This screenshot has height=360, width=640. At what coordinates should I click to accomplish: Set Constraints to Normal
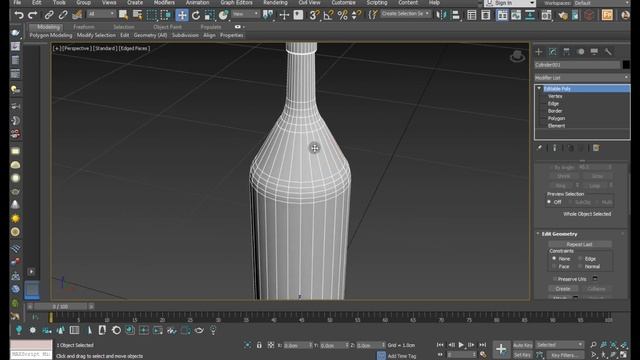pyautogui.click(x=580, y=266)
